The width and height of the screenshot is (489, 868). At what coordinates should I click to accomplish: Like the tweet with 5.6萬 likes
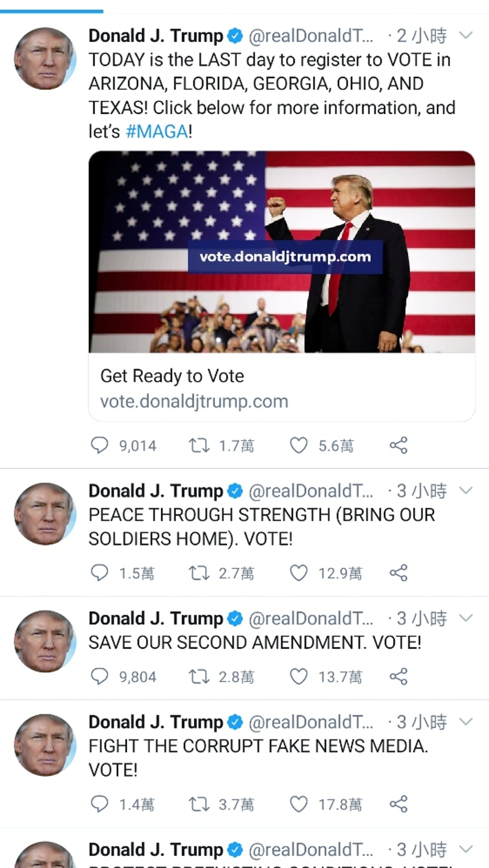(x=299, y=445)
